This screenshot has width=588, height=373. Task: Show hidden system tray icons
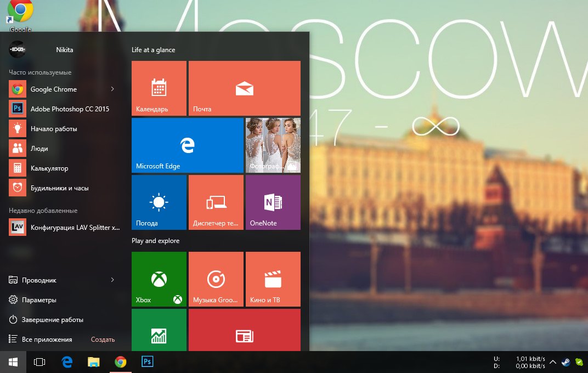click(553, 362)
